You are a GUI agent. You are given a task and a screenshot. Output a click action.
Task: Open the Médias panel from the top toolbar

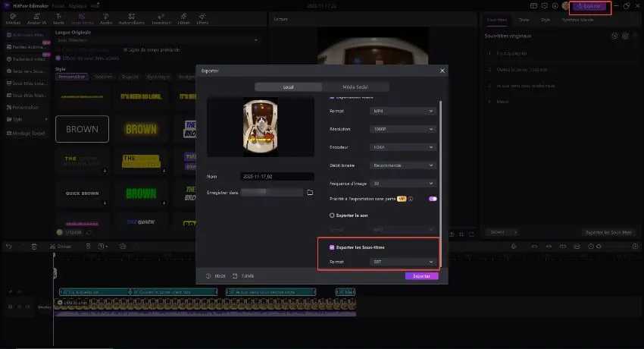(x=13, y=20)
